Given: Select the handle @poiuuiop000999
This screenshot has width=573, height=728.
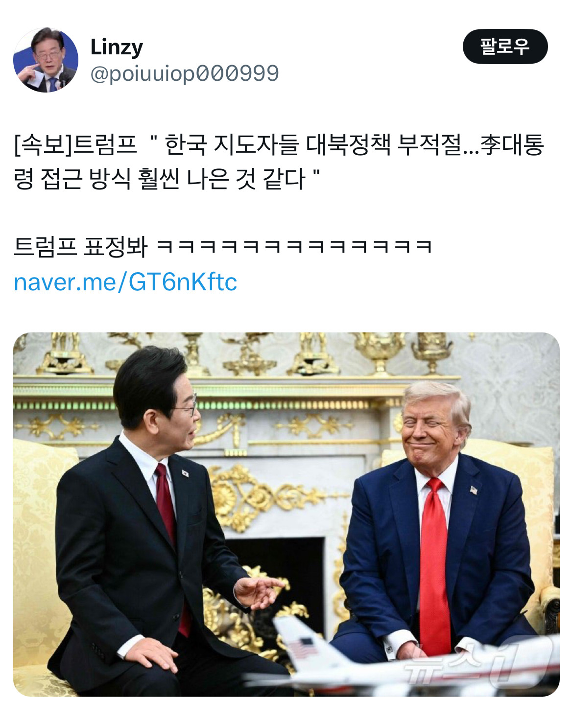Looking at the screenshot, I should coord(185,73).
